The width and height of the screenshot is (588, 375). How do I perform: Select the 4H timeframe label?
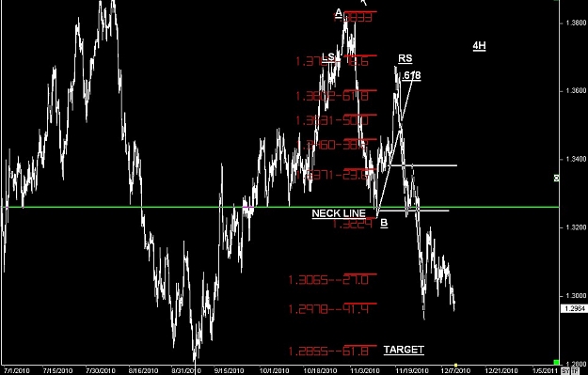[x=479, y=46]
